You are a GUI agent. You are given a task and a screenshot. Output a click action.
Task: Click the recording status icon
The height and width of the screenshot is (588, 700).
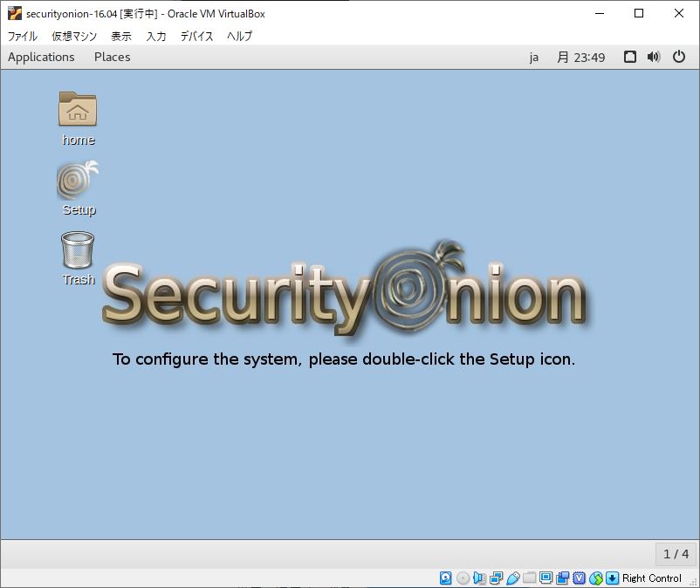(562, 578)
